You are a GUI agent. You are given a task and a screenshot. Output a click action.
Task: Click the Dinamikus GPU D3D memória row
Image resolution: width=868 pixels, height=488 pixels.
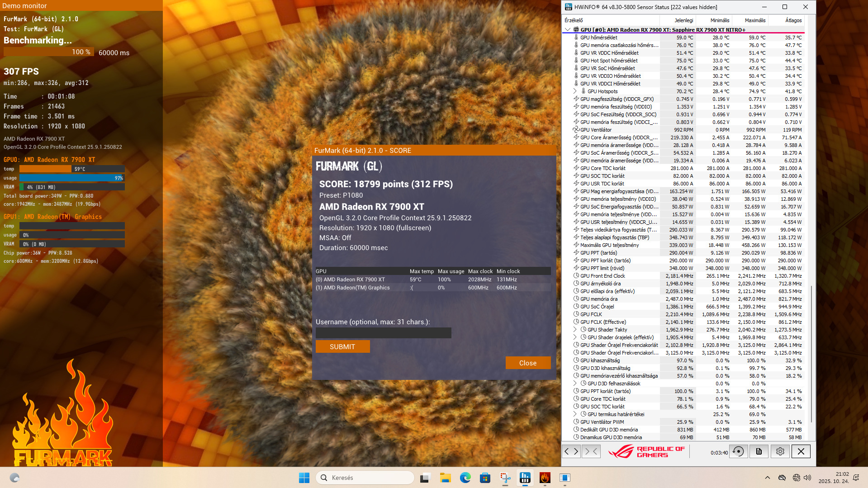(x=683, y=437)
